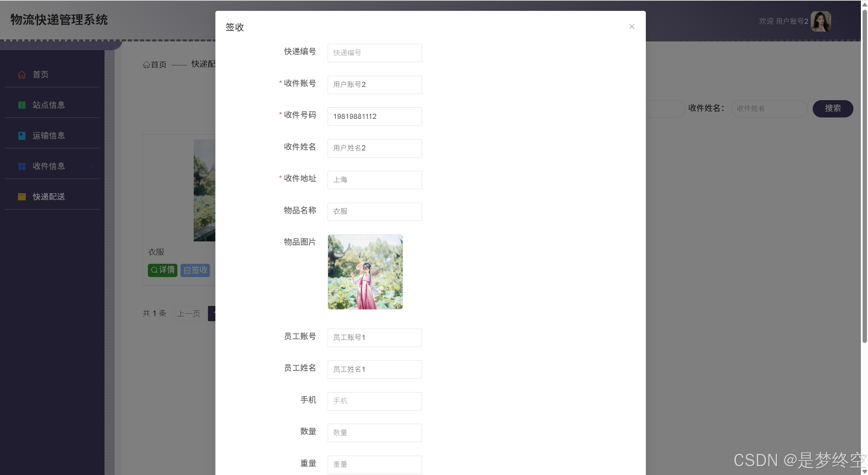Click the right-side vertical scrollbar
The width and height of the screenshot is (868, 475).
(x=864, y=170)
